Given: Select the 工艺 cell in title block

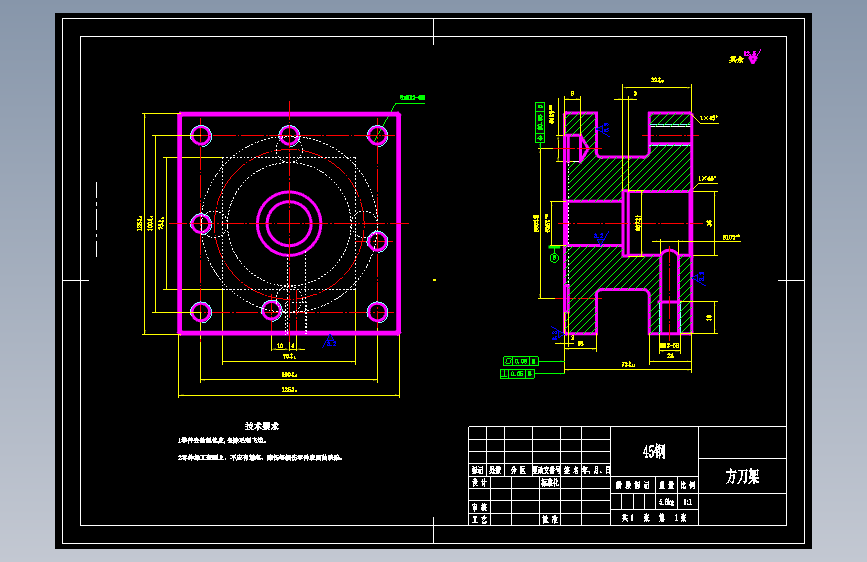Looking at the screenshot, I should [479, 519].
